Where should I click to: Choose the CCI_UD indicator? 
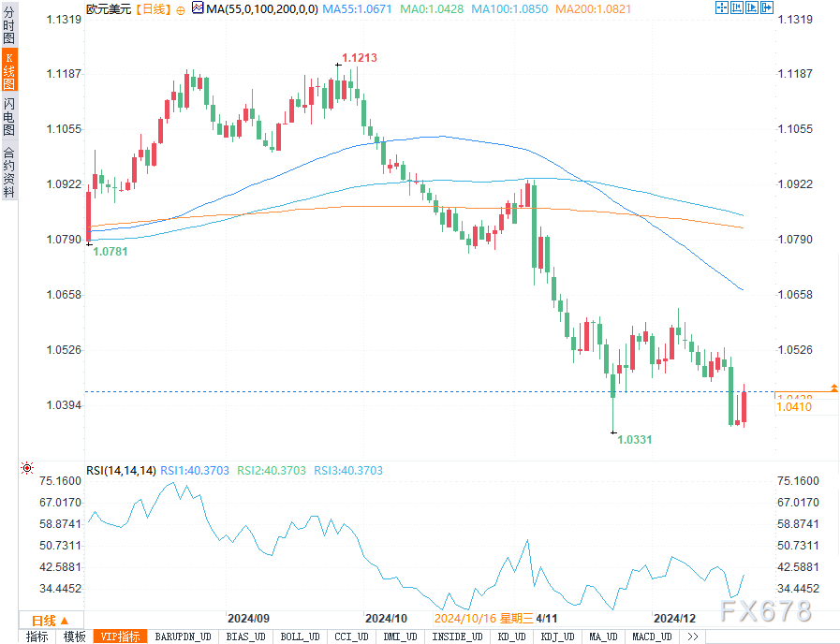tap(351, 637)
